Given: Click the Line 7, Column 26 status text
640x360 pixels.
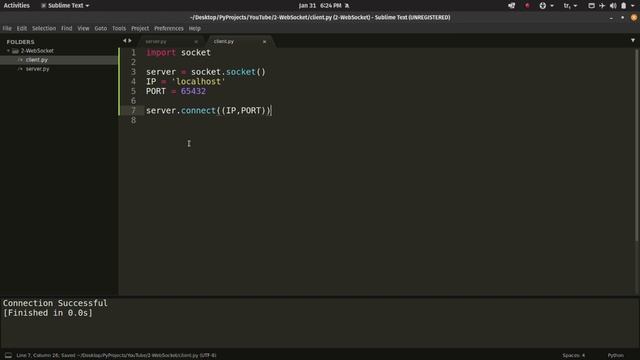Looking at the screenshot, I should pyautogui.click(x=38, y=356).
